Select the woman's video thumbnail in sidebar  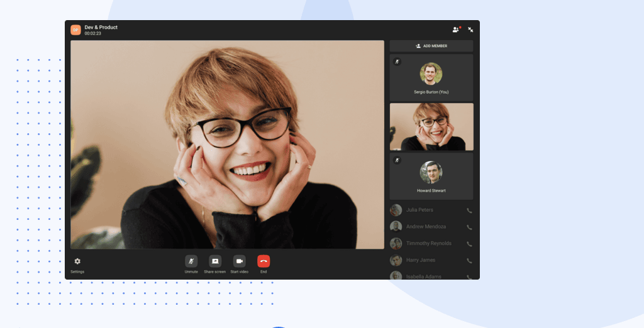pos(431,127)
